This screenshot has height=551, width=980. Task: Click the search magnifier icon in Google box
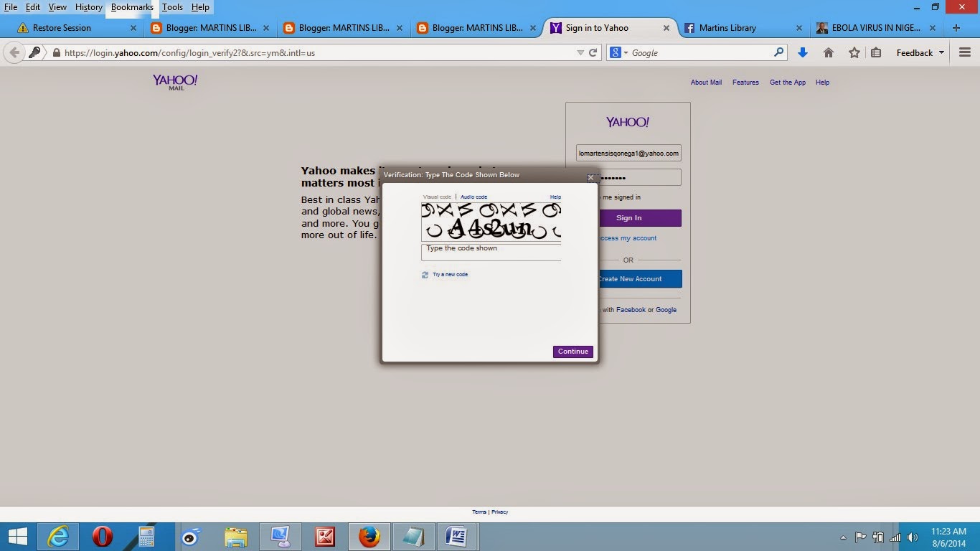pos(778,52)
